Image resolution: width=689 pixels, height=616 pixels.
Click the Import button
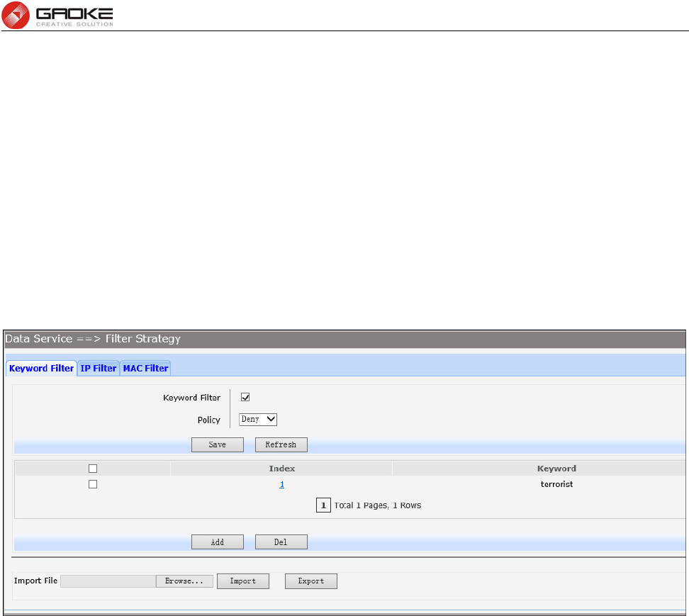(x=243, y=581)
